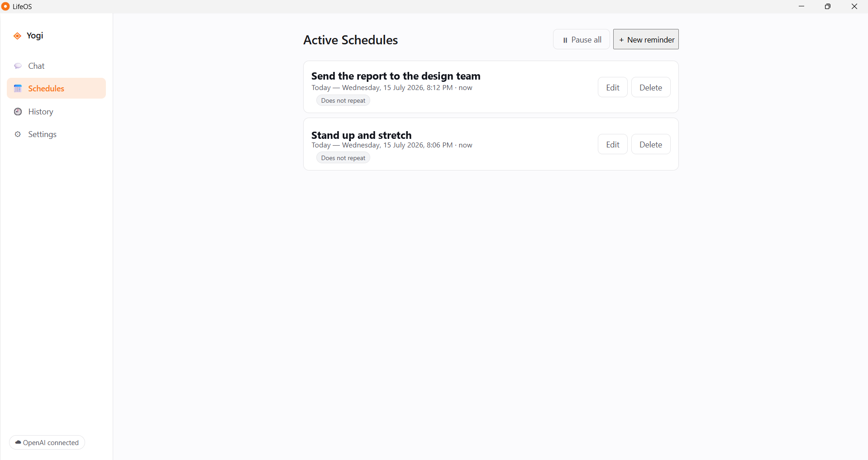This screenshot has width=868, height=460.
Task: Edit the design team report reminder
Action: (612, 87)
